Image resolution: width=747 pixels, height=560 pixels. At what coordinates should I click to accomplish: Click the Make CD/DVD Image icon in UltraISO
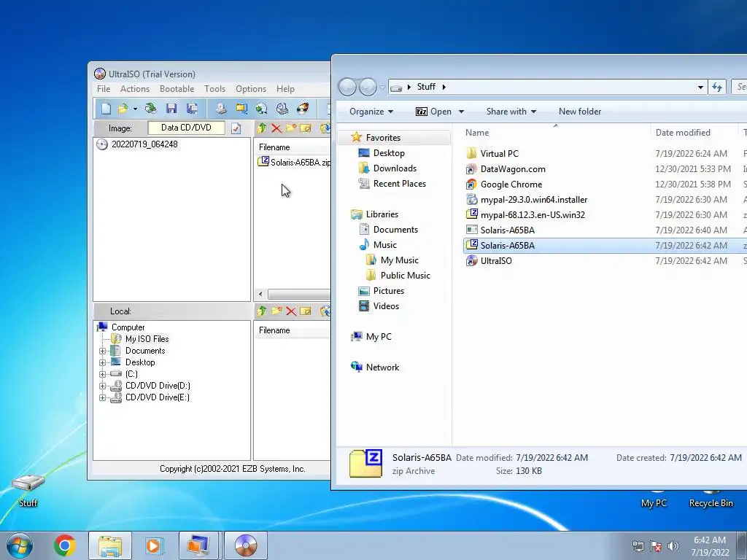(x=220, y=109)
